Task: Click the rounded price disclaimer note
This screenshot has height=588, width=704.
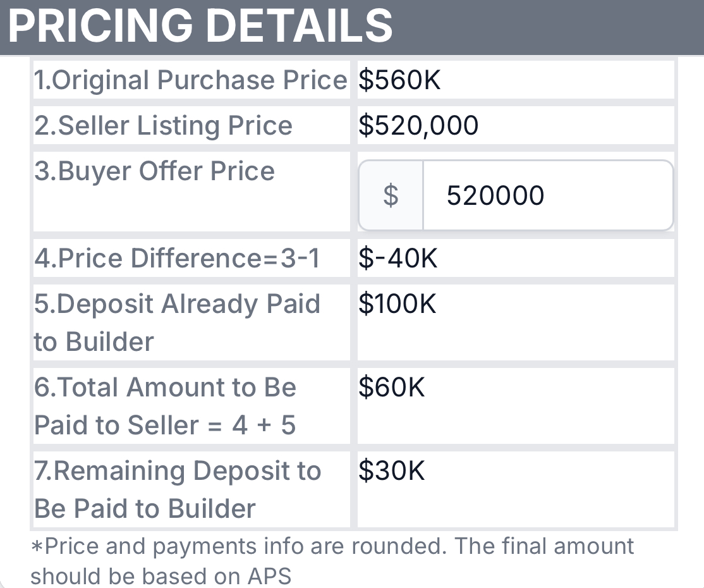Action: click(x=332, y=561)
